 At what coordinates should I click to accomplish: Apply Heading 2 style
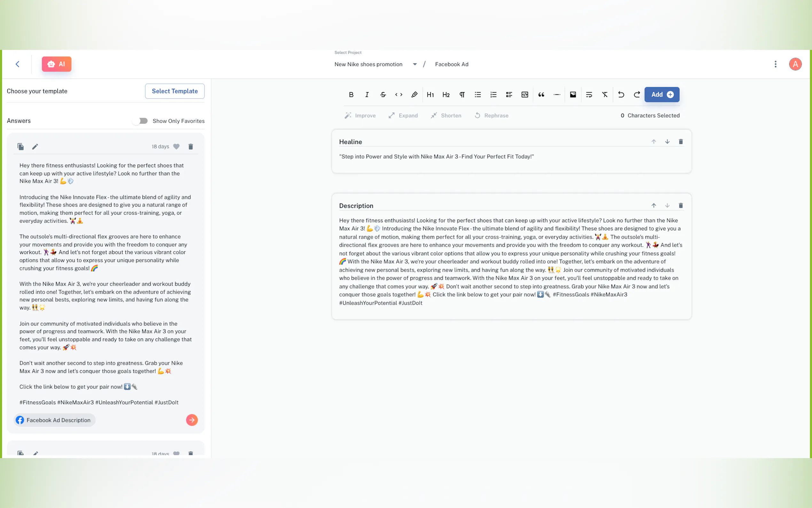click(446, 95)
